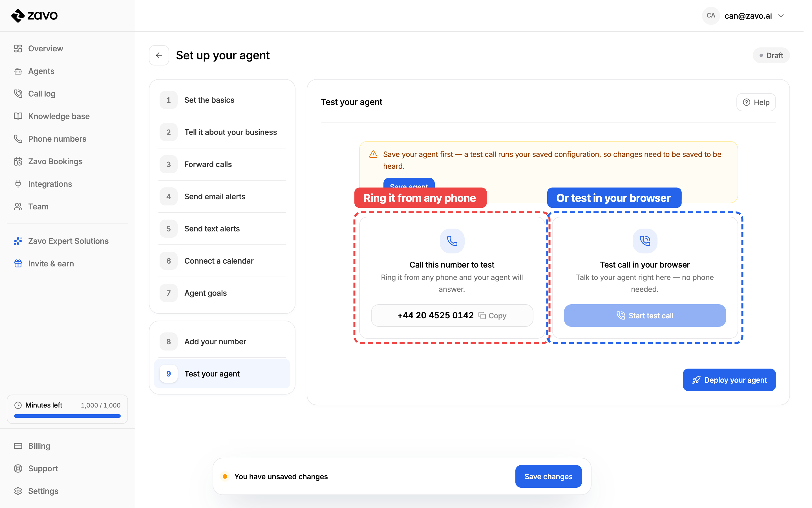Select step 4 Send email alerts
Image resolution: width=812 pixels, height=508 pixels.
(222, 196)
